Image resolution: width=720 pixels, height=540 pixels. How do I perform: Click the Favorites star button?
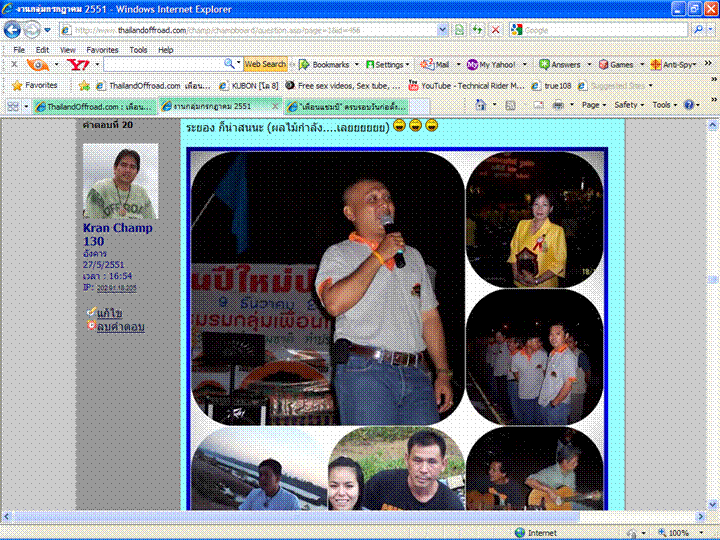click(35, 85)
